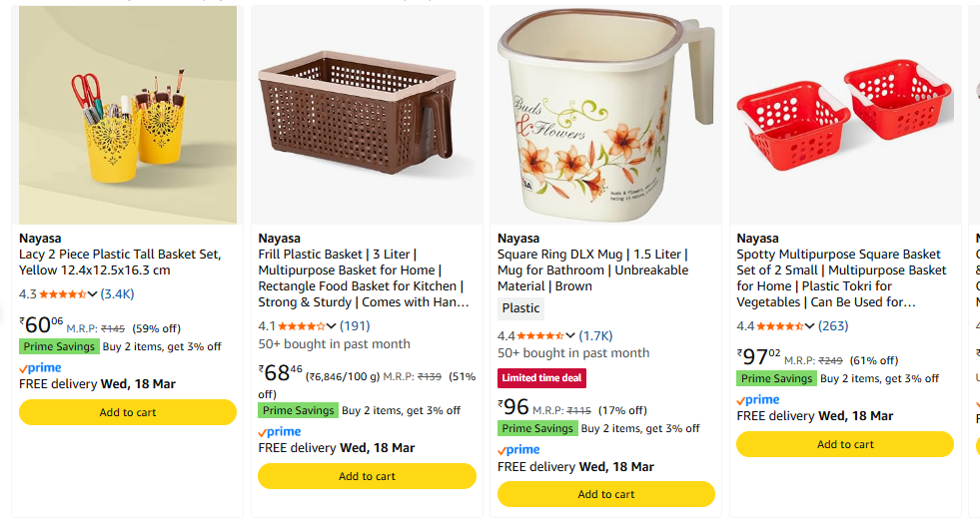View the Buds & Flowers mug image
The image size is (980, 523).
click(606, 115)
